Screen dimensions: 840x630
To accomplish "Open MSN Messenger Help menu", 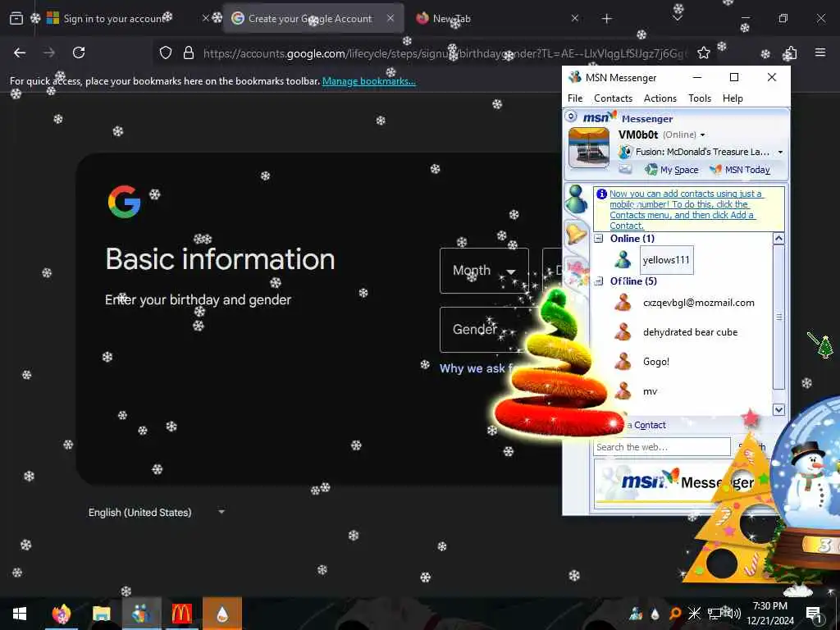I will point(733,98).
